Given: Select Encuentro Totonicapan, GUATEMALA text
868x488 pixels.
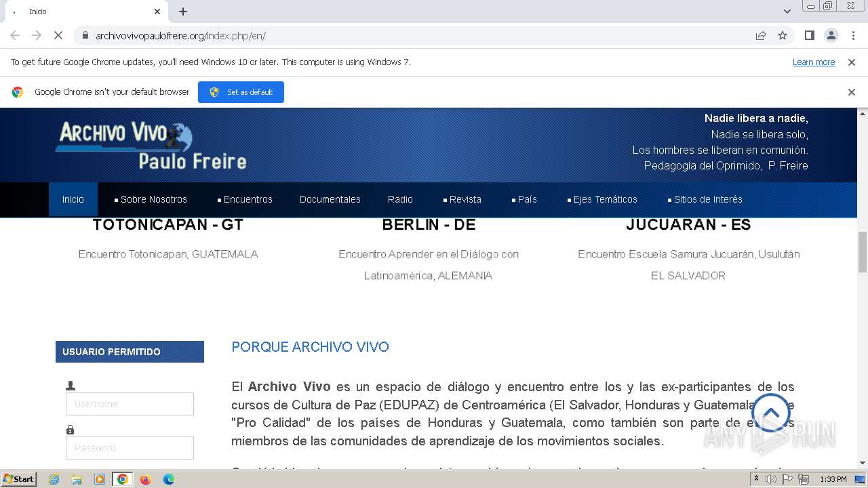Looking at the screenshot, I should click(168, 254).
